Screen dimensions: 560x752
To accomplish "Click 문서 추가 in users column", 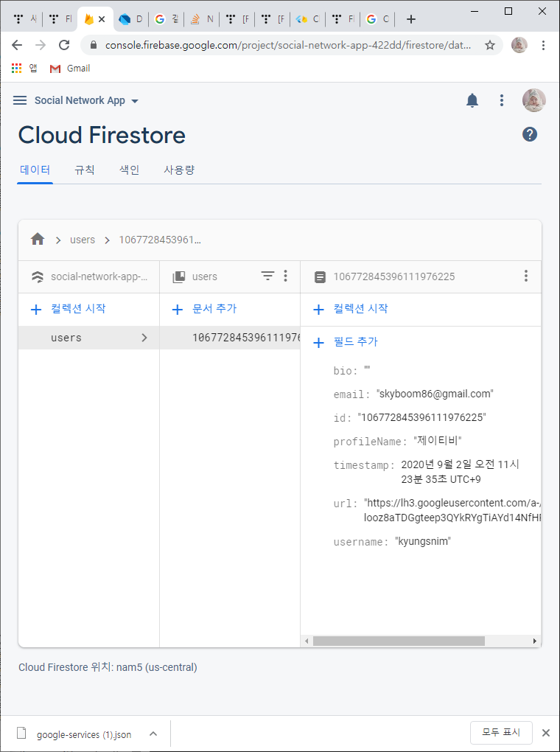I will point(204,309).
